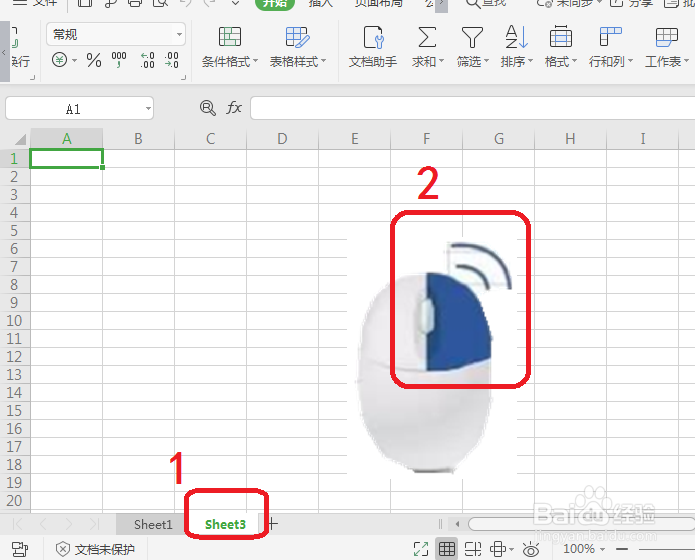This screenshot has height=560, width=695.
Task: Expand the 筛选 dropdown arrow
Action: (x=486, y=61)
